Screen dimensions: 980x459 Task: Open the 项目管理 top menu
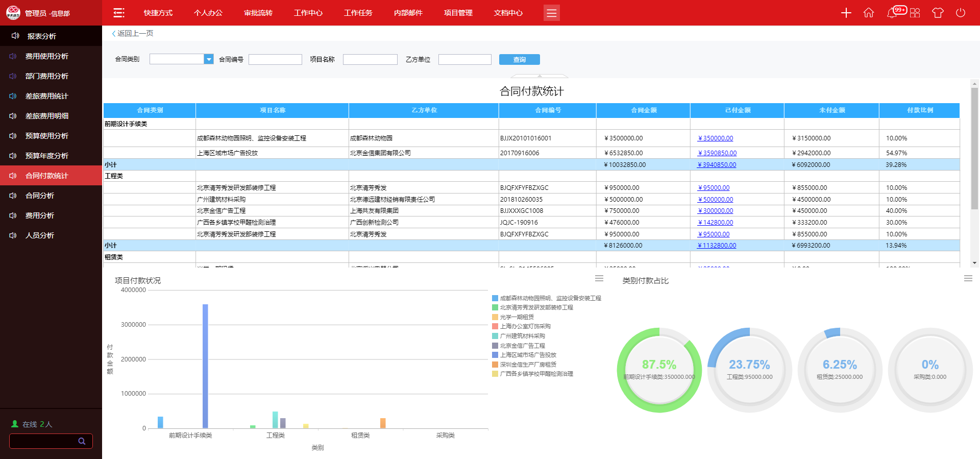tap(458, 13)
